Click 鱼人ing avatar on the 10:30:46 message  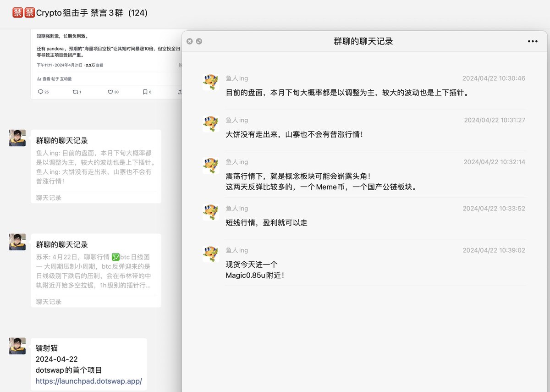pyautogui.click(x=210, y=83)
